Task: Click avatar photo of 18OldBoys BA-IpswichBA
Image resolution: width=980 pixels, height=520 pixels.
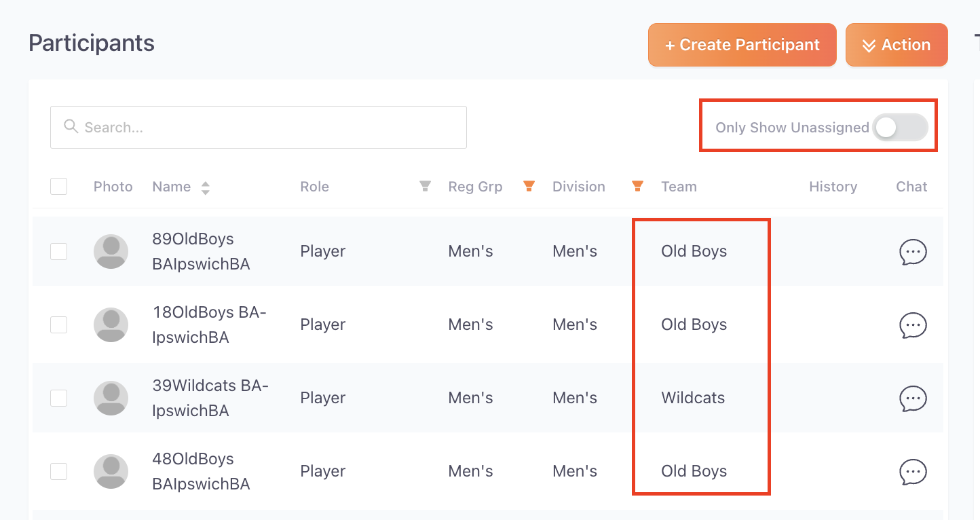Action: [111, 324]
